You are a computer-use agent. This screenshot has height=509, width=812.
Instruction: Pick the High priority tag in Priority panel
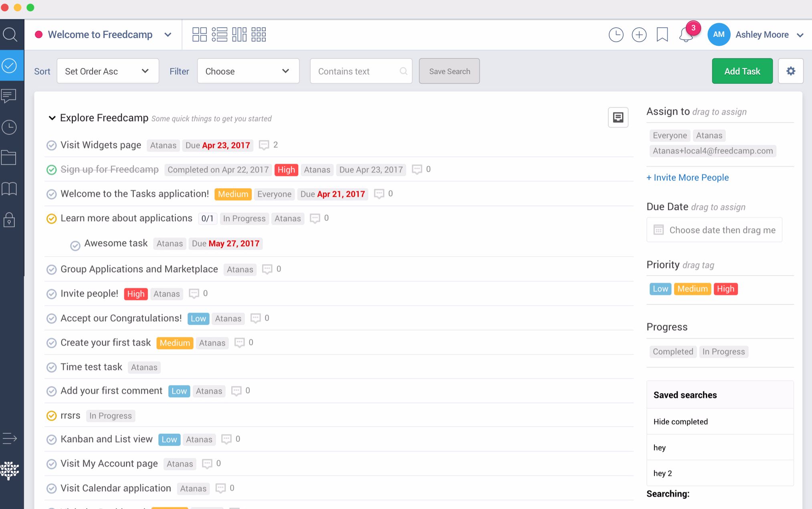[725, 289]
